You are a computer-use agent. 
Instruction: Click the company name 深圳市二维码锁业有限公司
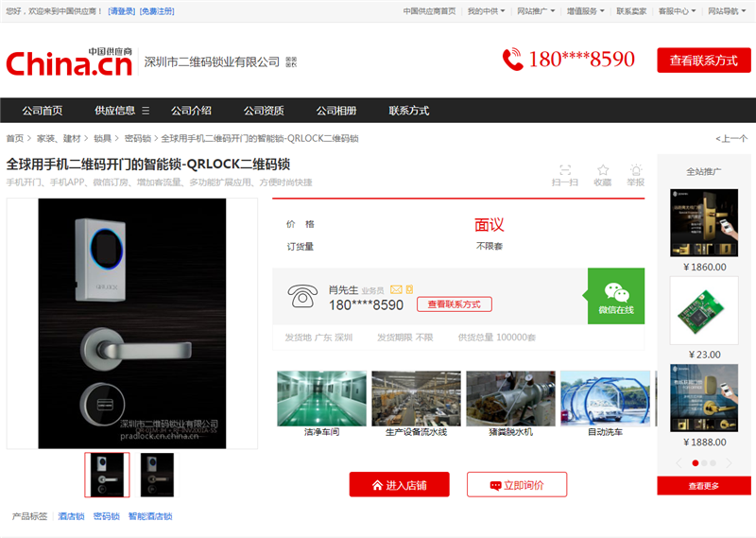(x=212, y=61)
